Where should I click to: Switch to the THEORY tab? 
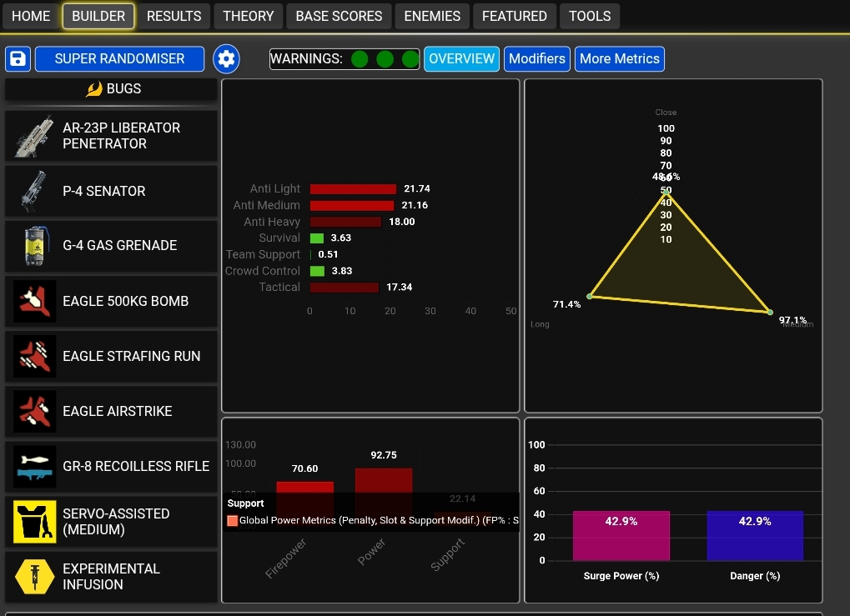[249, 16]
